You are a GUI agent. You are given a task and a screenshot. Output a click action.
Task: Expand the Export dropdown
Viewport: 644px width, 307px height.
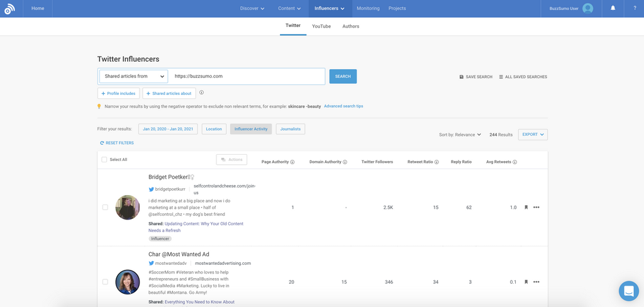(532, 135)
